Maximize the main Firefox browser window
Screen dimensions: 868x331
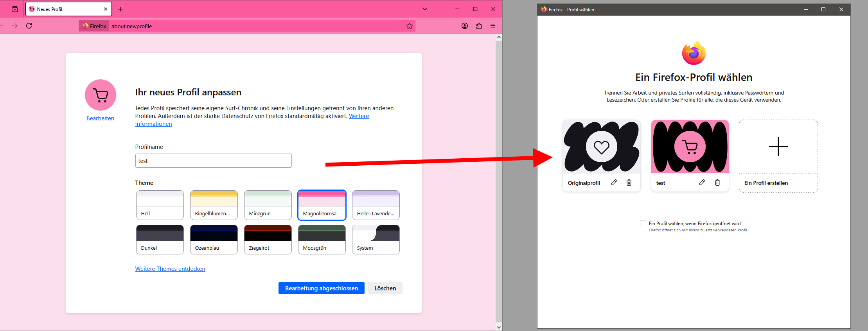click(475, 9)
